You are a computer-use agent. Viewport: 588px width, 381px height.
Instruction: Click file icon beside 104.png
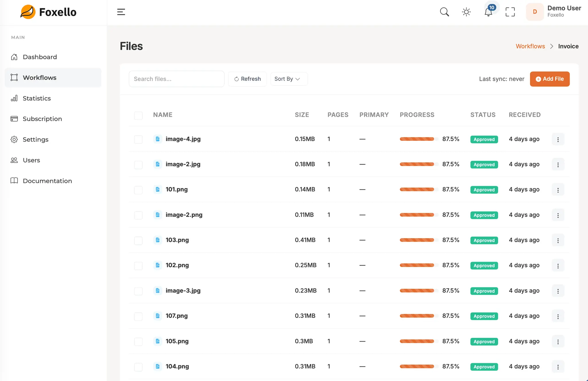click(x=158, y=366)
